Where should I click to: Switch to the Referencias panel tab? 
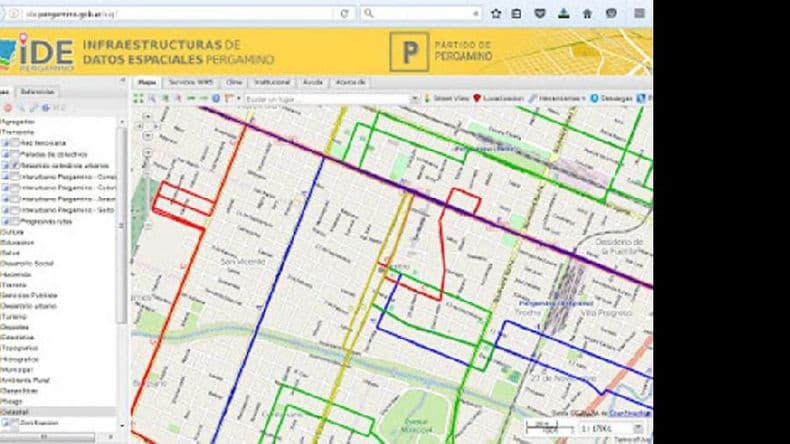(x=37, y=92)
